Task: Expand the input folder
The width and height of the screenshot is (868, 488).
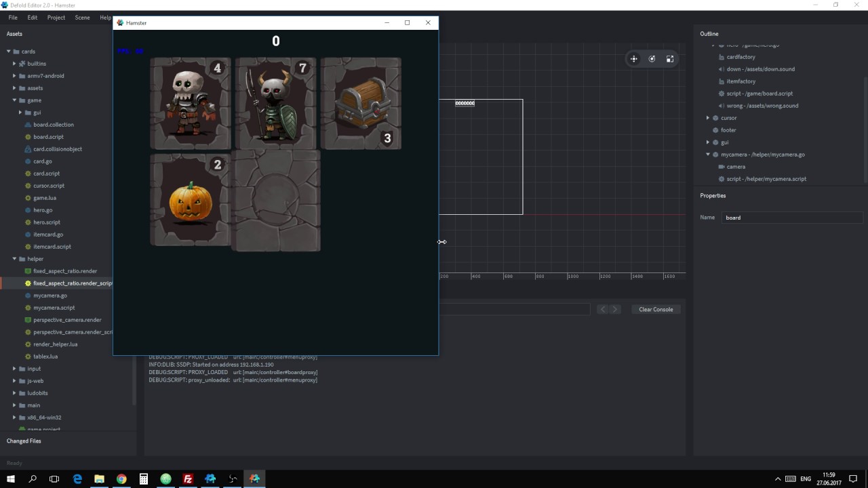Action: 14,369
